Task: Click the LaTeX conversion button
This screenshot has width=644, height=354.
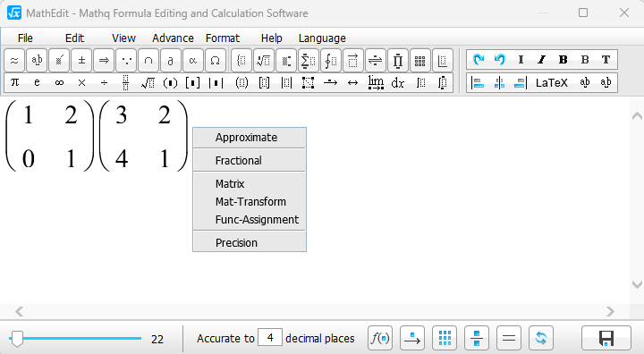Action: [x=552, y=82]
